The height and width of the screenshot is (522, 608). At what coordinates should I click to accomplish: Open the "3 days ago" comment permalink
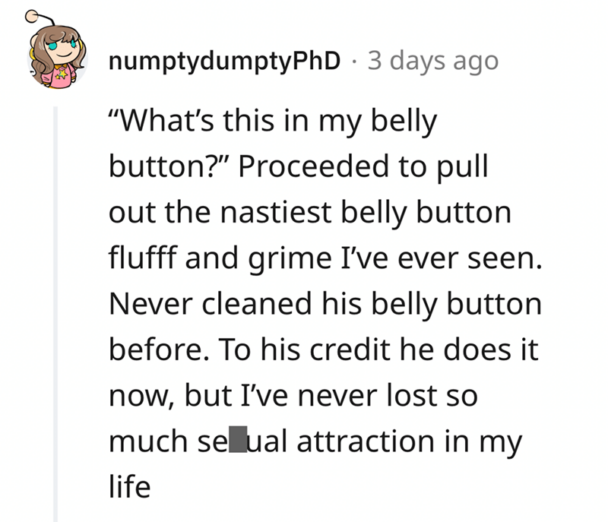pyautogui.click(x=432, y=60)
